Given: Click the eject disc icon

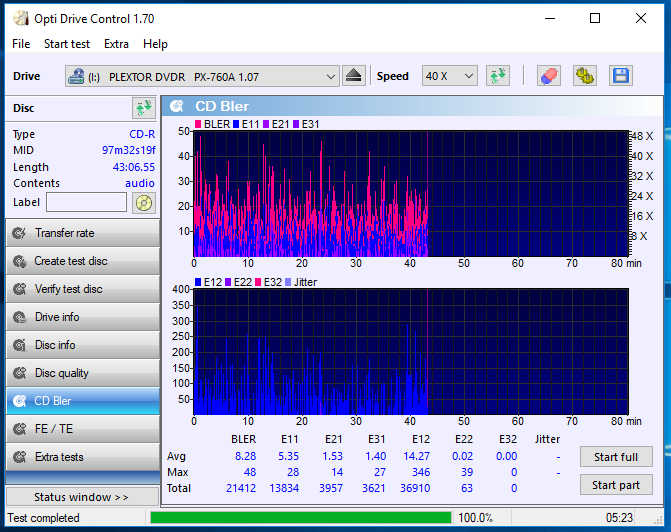Looking at the screenshot, I should (354, 76).
